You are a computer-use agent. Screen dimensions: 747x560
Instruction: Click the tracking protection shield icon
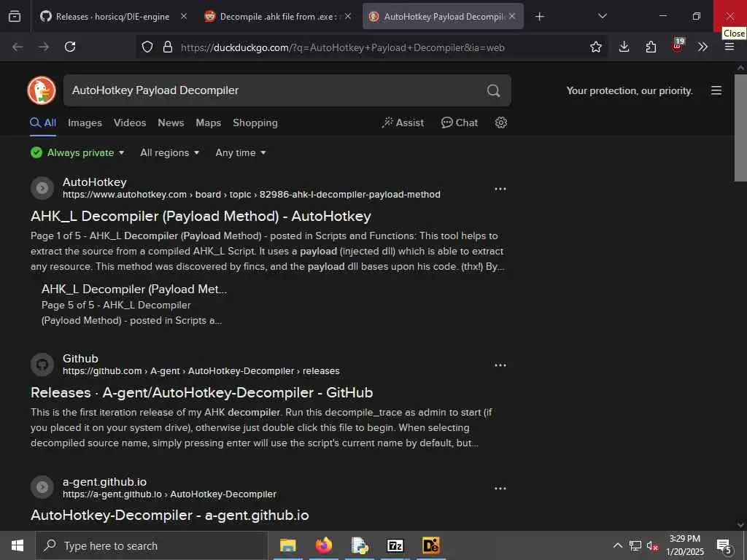coord(147,47)
